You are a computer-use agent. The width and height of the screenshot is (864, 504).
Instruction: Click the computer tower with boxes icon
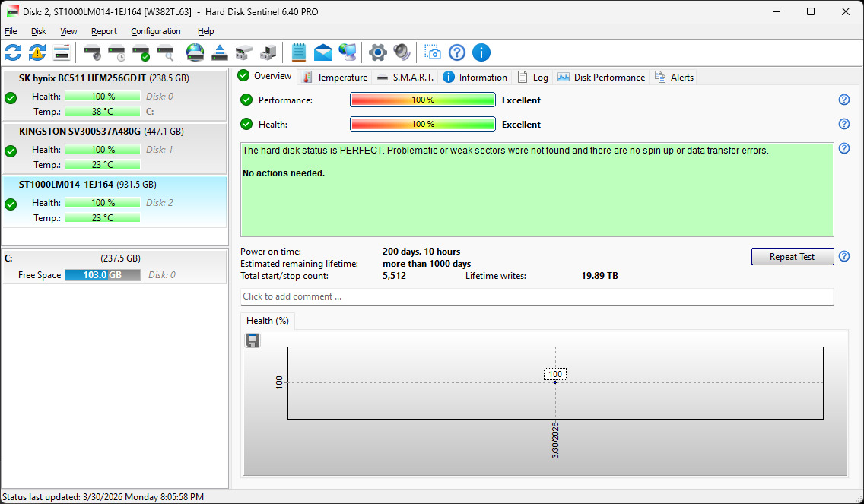[268, 53]
